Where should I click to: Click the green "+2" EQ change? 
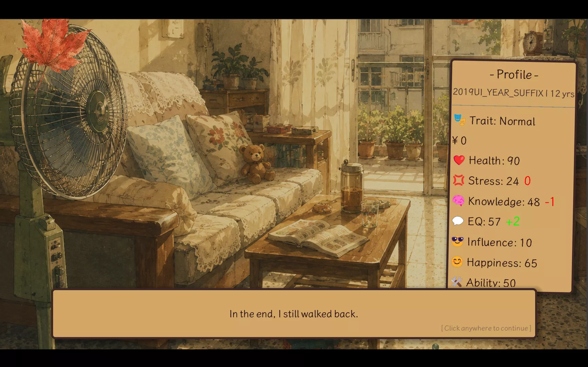pos(513,222)
